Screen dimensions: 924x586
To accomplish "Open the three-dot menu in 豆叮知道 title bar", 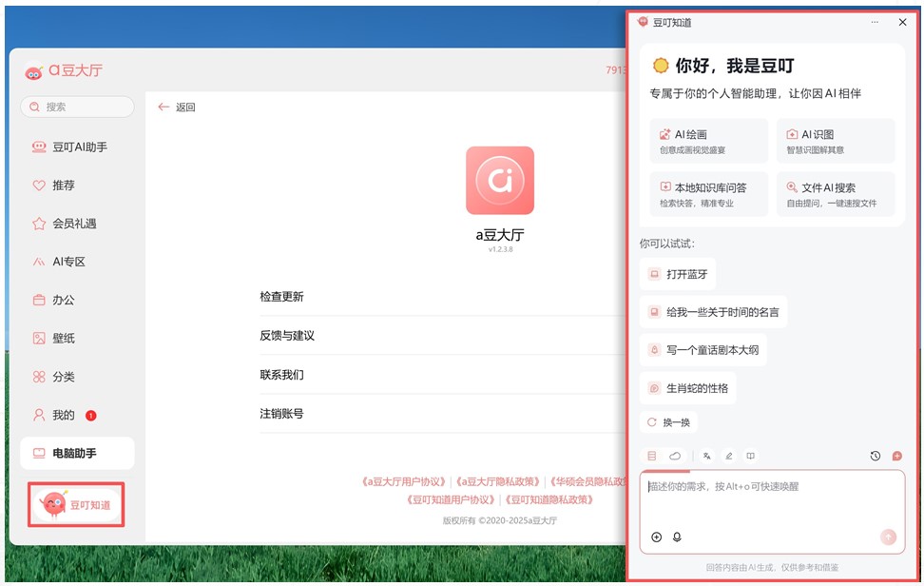I will pos(875,22).
